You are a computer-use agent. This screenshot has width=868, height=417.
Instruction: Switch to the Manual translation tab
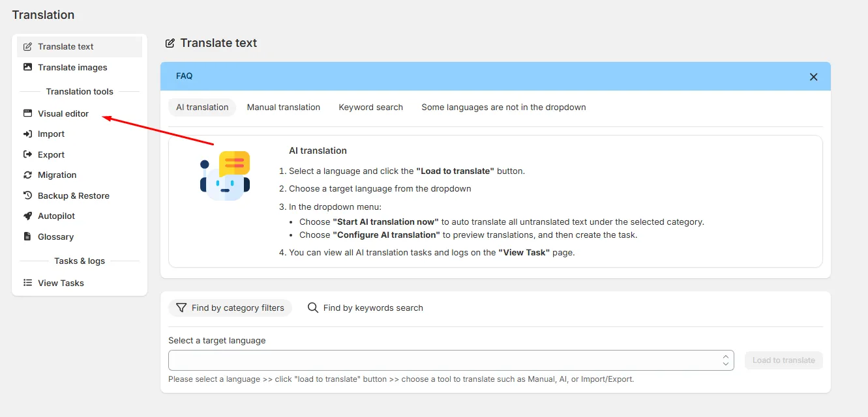[x=284, y=107]
